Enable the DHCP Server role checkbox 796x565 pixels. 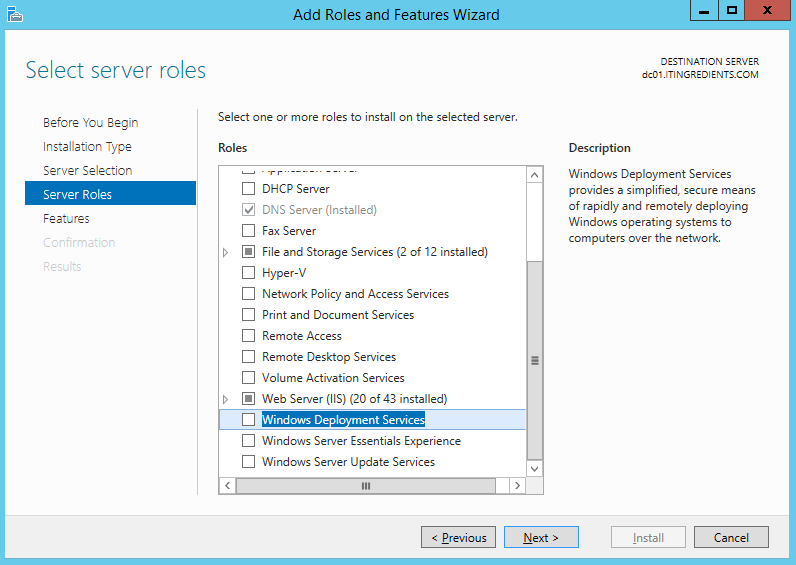pyautogui.click(x=249, y=189)
